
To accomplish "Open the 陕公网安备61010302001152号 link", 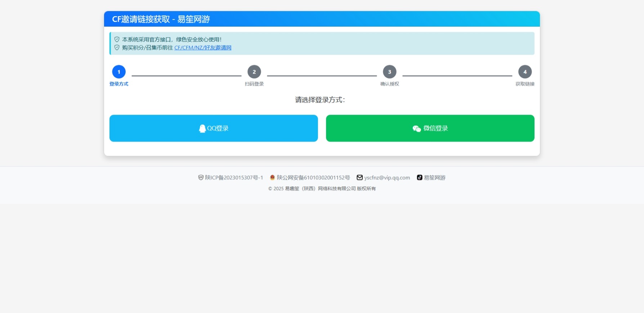I will [313, 178].
